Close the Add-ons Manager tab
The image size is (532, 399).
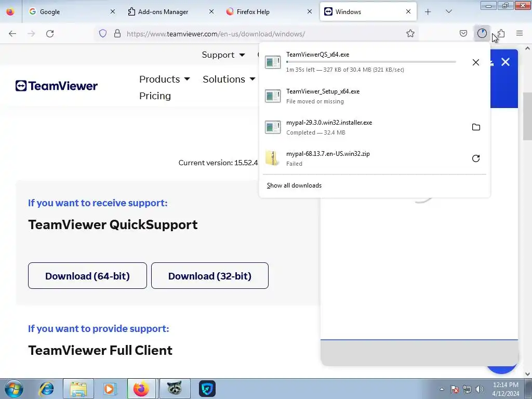[x=211, y=11]
